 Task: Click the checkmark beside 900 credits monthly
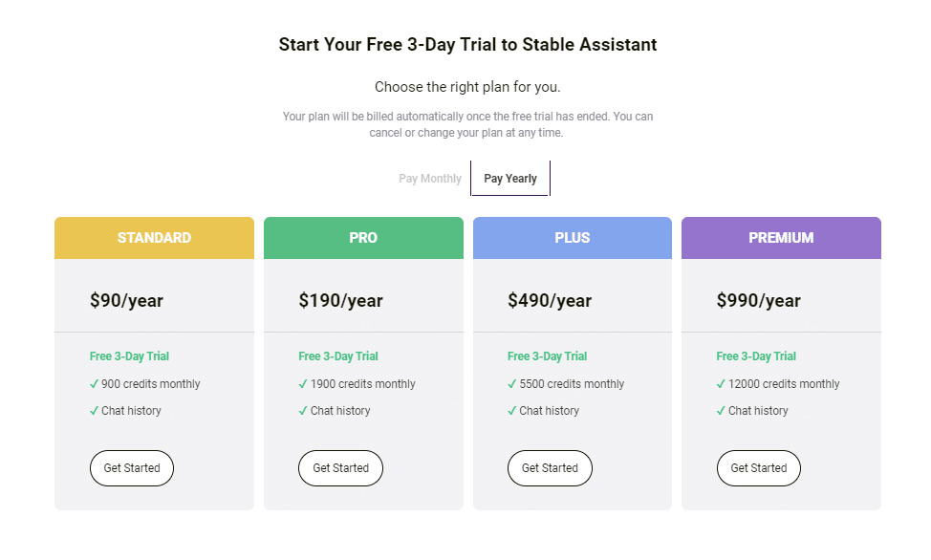[x=93, y=383]
